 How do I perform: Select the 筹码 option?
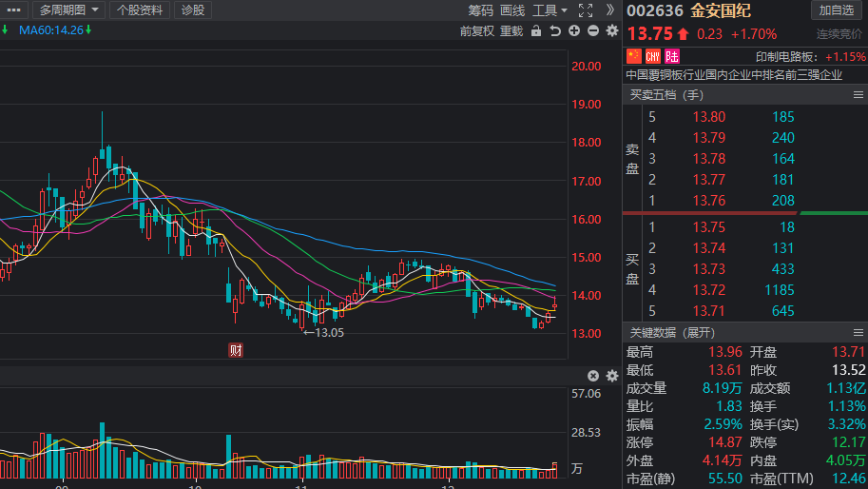(480, 10)
